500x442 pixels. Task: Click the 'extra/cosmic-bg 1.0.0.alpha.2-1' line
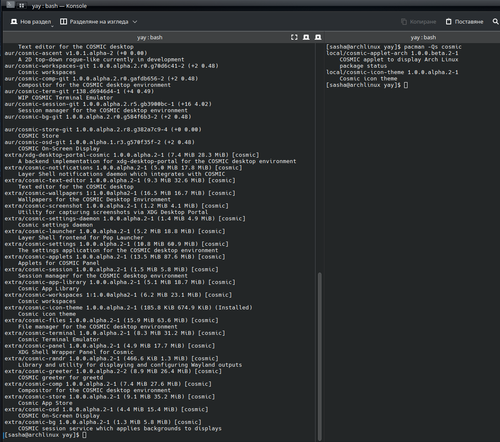pyautogui.click(x=103, y=422)
